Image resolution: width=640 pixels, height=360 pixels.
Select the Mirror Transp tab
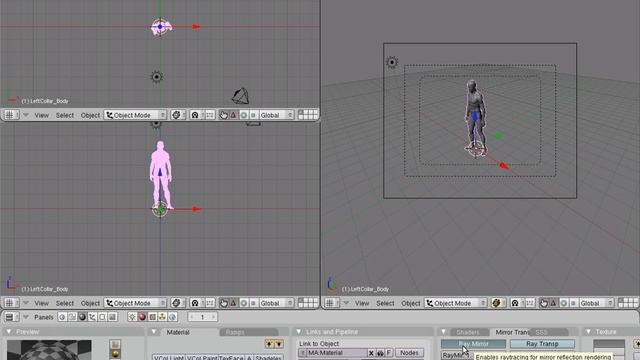[512, 332]
